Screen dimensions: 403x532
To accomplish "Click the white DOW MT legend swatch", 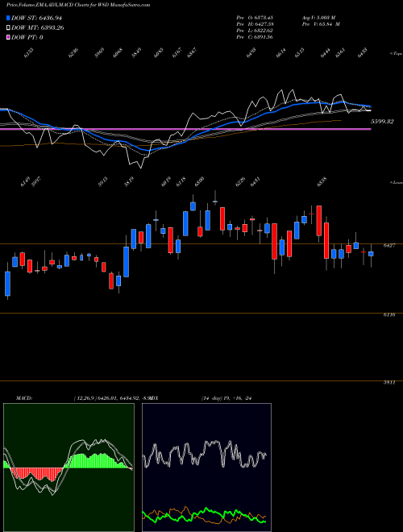I will pos(8,27).
